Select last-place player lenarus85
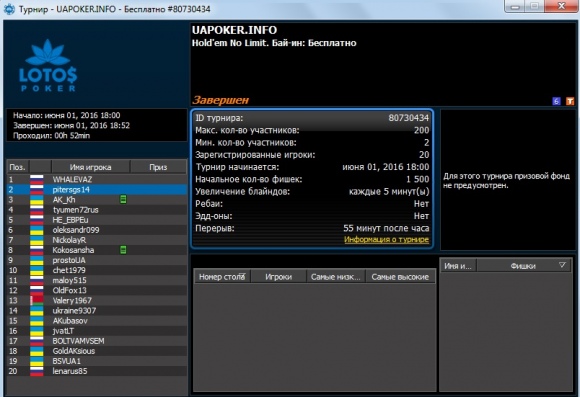 [97, 371]
